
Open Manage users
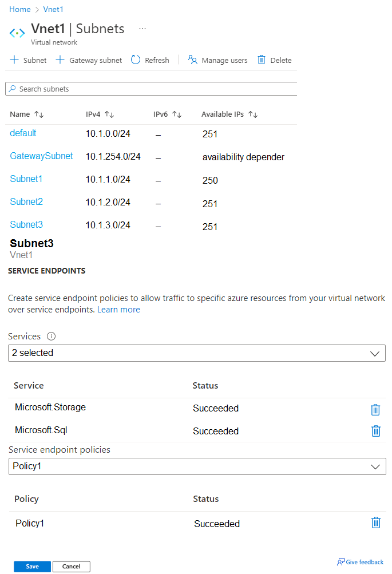tap(218, 60)
